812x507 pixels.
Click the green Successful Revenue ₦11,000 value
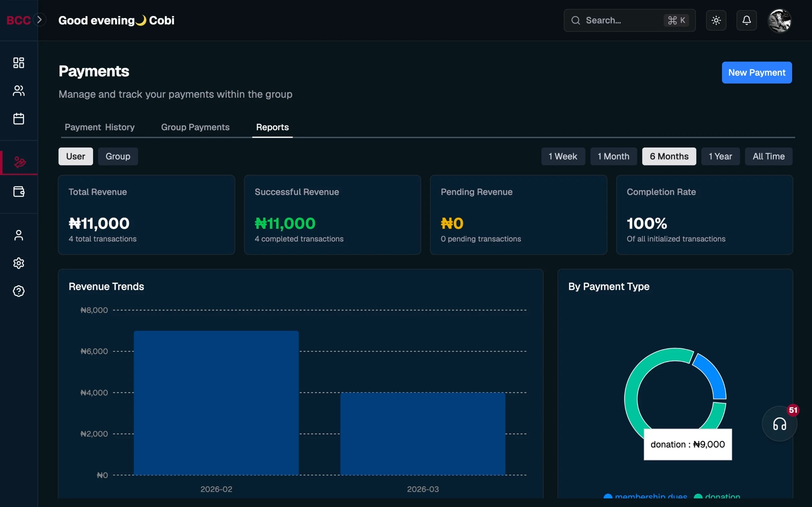coord(285,223)
